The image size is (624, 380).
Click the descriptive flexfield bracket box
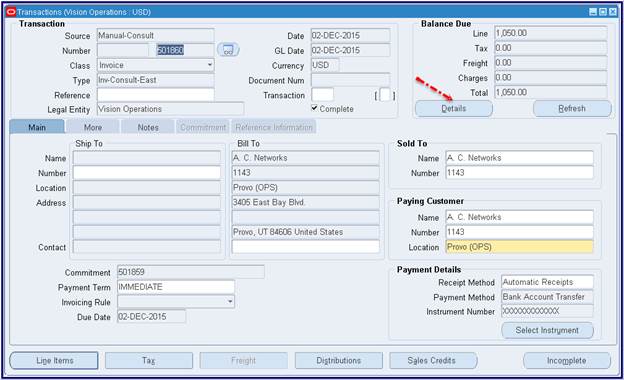pos(385,95)
